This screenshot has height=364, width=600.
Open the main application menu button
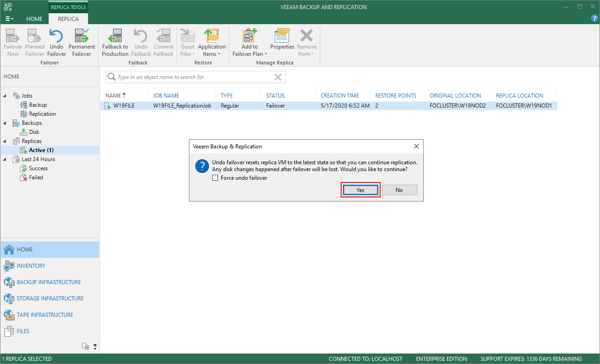point(9,19)
